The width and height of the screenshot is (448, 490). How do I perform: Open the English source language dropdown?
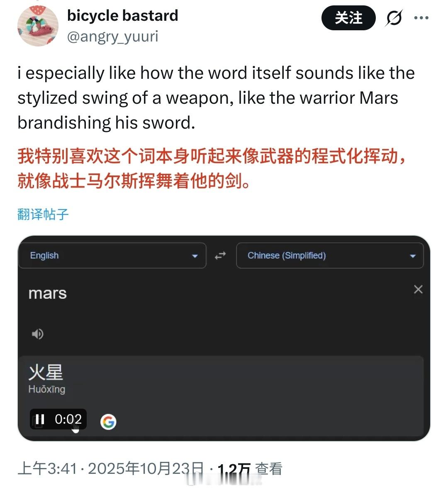112,256
